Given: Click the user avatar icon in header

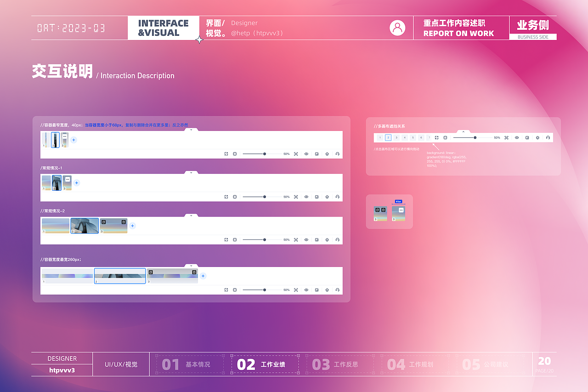Looking at the screenshot, I should [397, 28].
